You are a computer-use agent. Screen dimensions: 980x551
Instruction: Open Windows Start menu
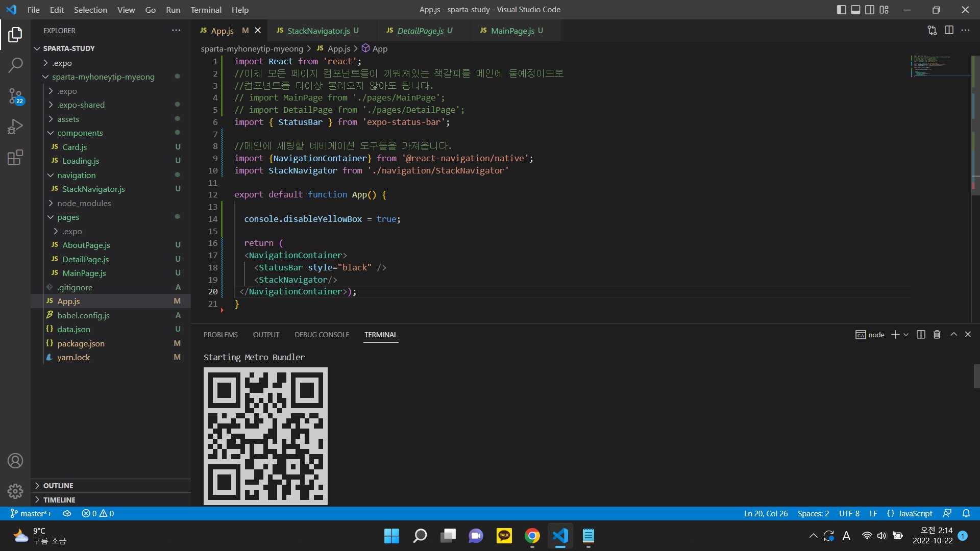click(391, 536)
